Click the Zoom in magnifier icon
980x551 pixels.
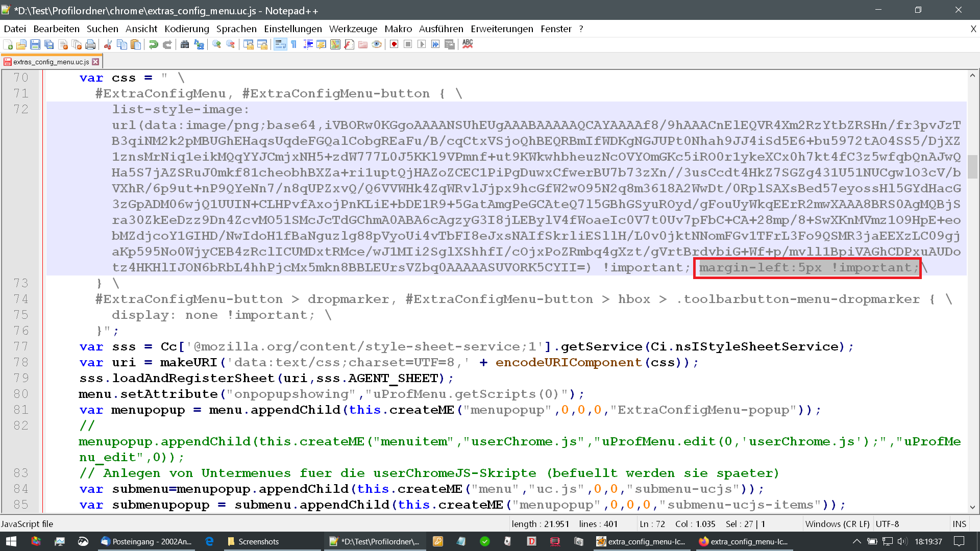[x=217, y=44]
